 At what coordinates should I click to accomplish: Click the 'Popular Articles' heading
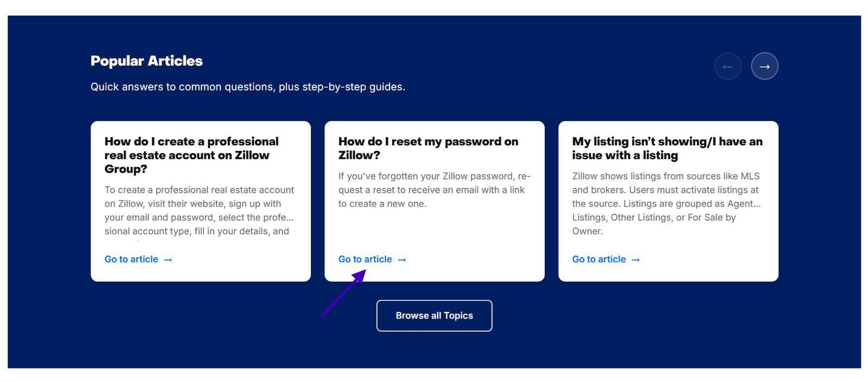click(x=146, y=61)
